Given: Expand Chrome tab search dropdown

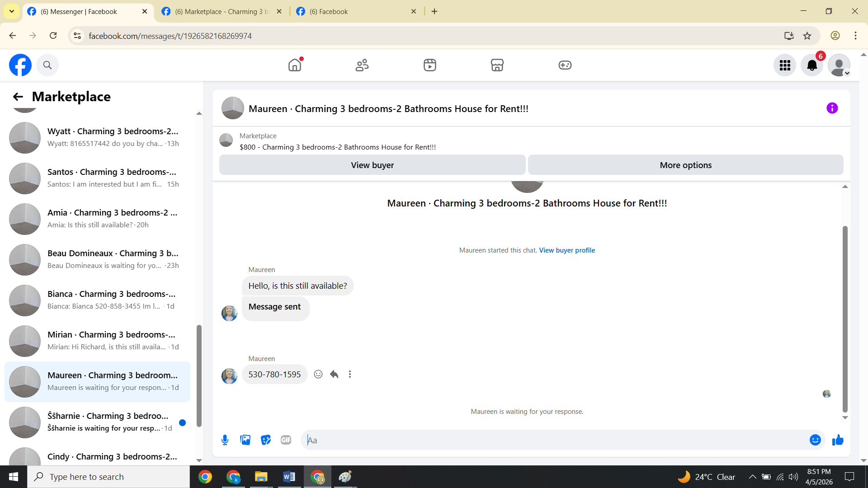Looking at the screenshot, I should tap(12, 11).
